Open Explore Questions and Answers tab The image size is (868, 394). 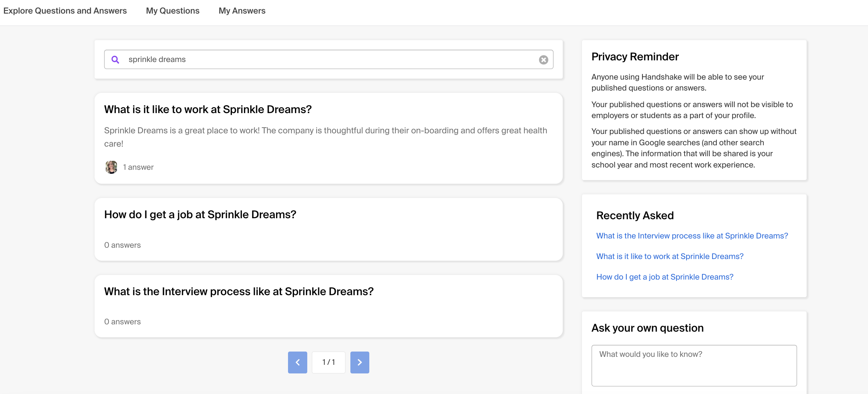[x=65, y=11]
